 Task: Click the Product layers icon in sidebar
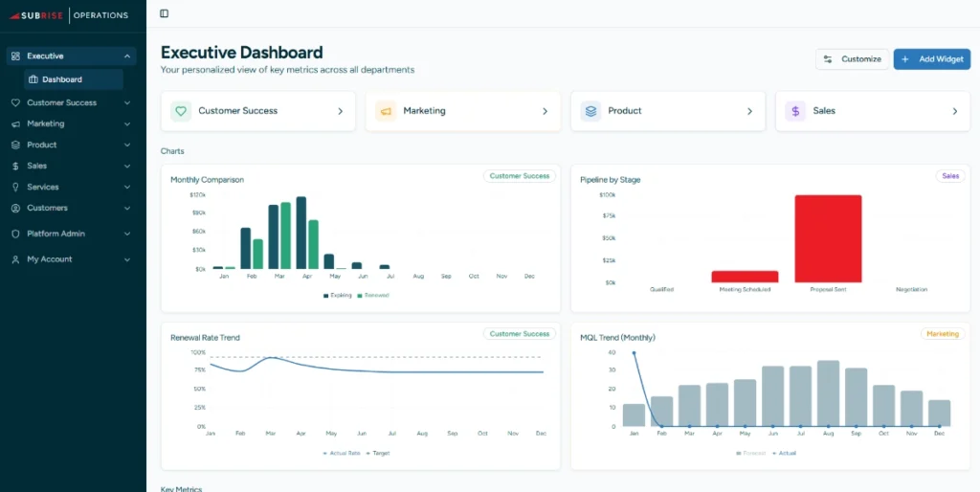click(15, 145)
